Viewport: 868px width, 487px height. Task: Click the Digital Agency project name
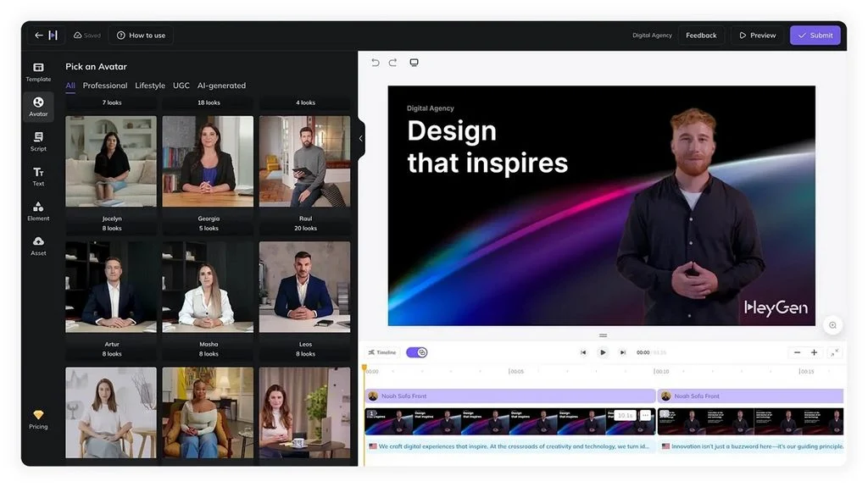652,36
